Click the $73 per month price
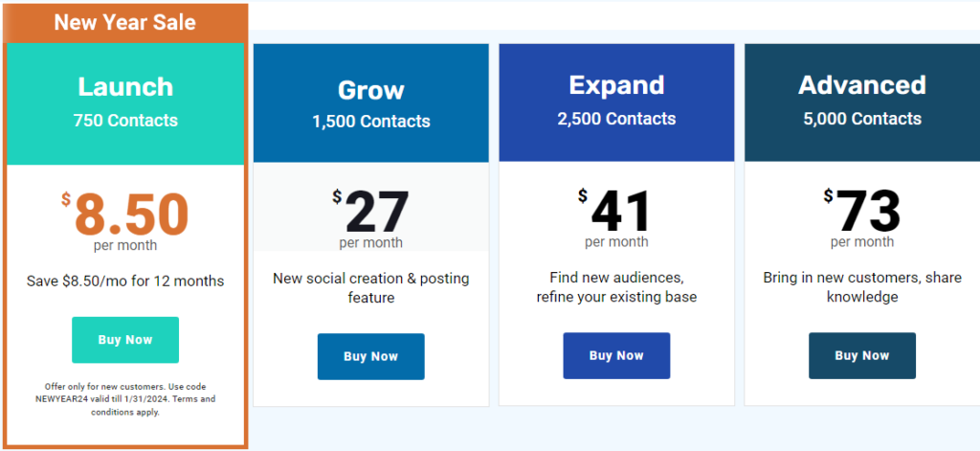This screenshot has width=980, height=451. click(861, 213)
